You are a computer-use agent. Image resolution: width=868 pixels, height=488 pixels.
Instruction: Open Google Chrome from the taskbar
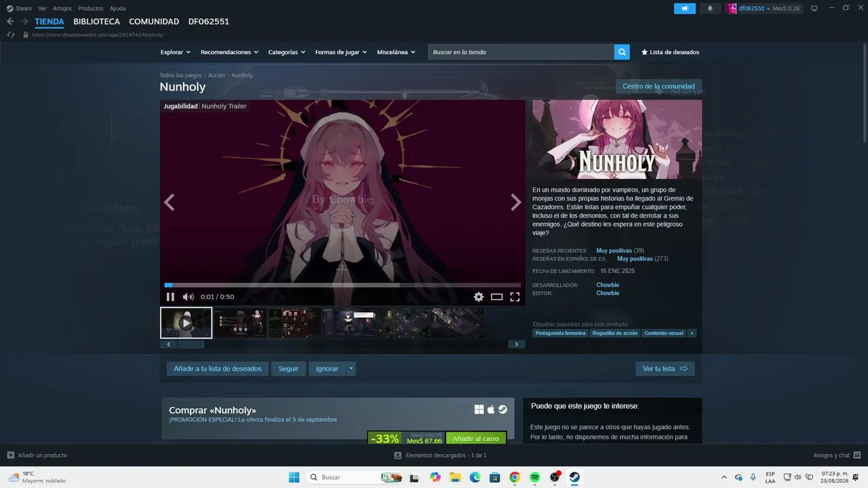[515, 477]
